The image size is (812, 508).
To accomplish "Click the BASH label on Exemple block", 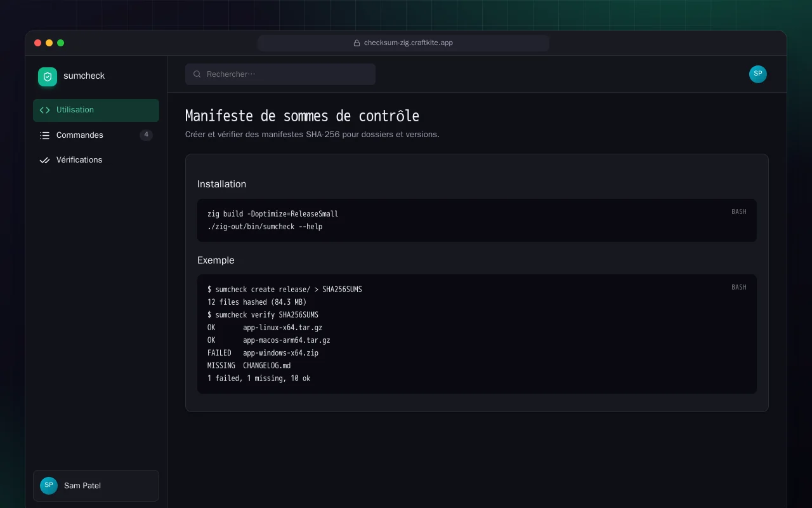I will click(739, 287).
